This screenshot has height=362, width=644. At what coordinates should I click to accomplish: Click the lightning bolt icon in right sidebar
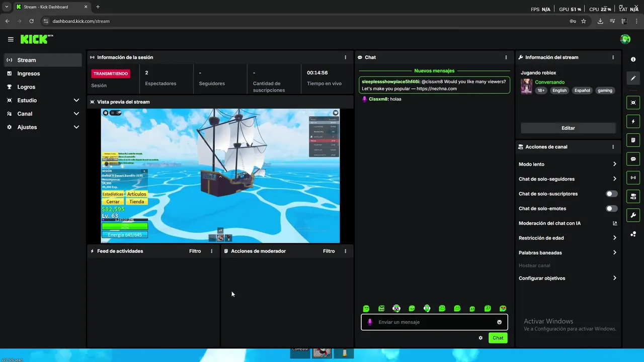click(x=633, y=121)
